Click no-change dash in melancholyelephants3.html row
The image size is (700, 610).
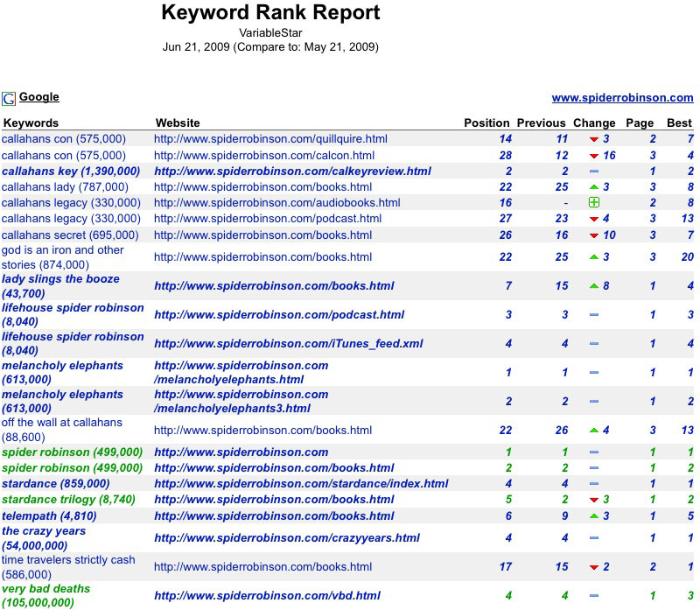[594, 402]
